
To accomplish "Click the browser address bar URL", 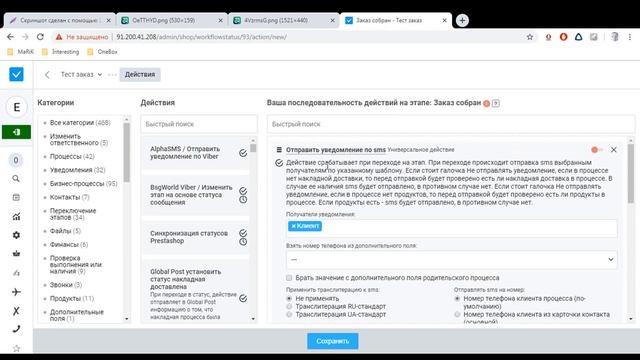I will click(202, 37).
